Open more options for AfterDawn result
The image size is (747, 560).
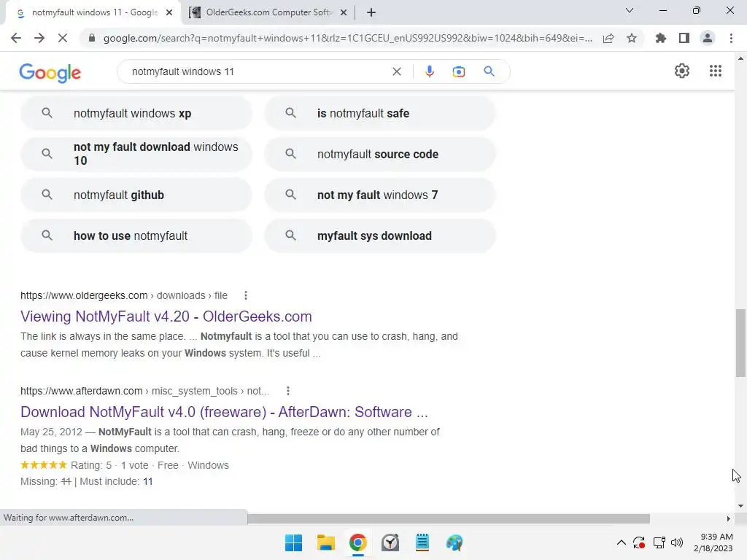[x=287, y=391]
